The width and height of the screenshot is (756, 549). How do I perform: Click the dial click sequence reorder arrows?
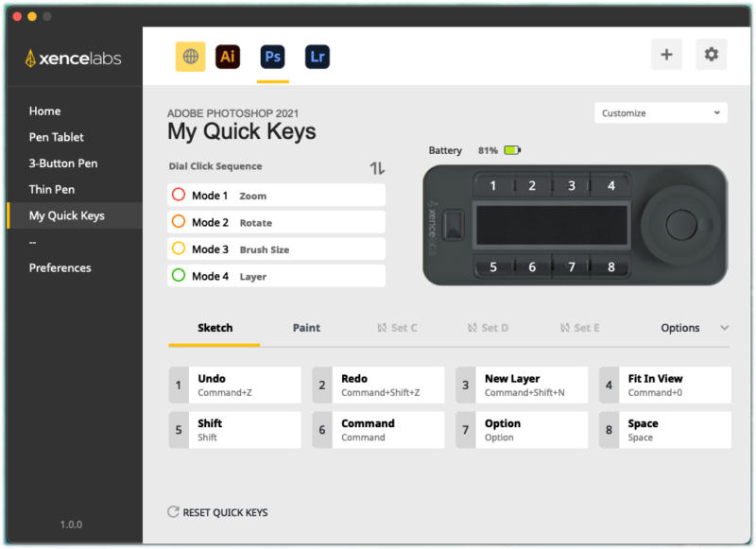(x=377, y=168)
